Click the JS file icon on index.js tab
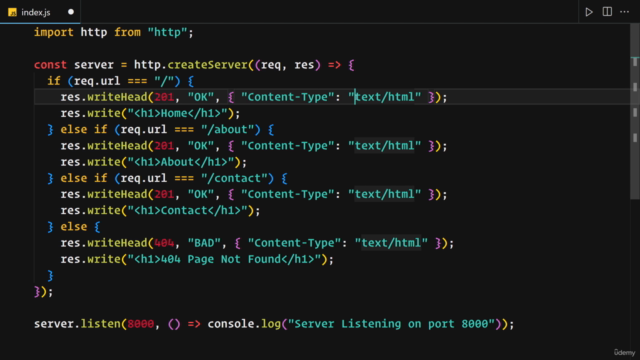Viewport: 640px width, 360px height. tap(13, 12)
